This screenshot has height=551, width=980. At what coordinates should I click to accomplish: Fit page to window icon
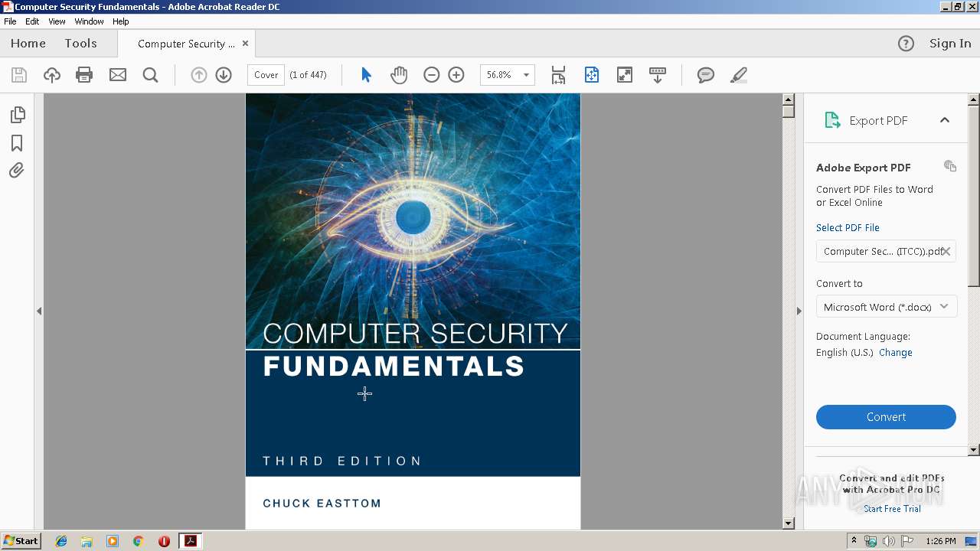pos(592,75)
